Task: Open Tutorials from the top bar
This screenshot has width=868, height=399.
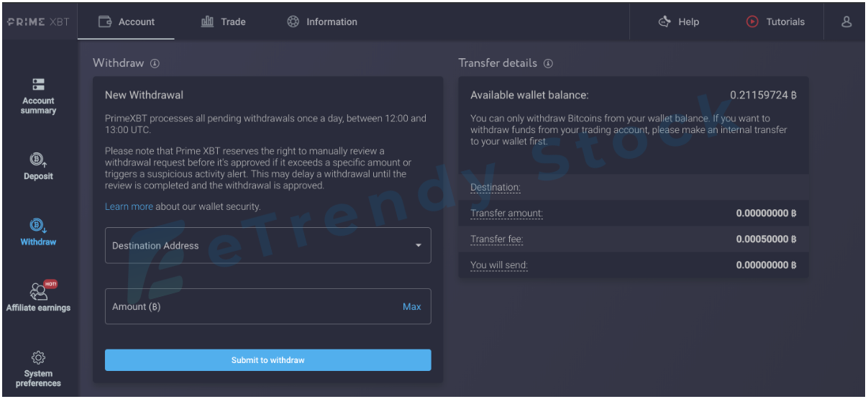Action: [x=775, y=22]
